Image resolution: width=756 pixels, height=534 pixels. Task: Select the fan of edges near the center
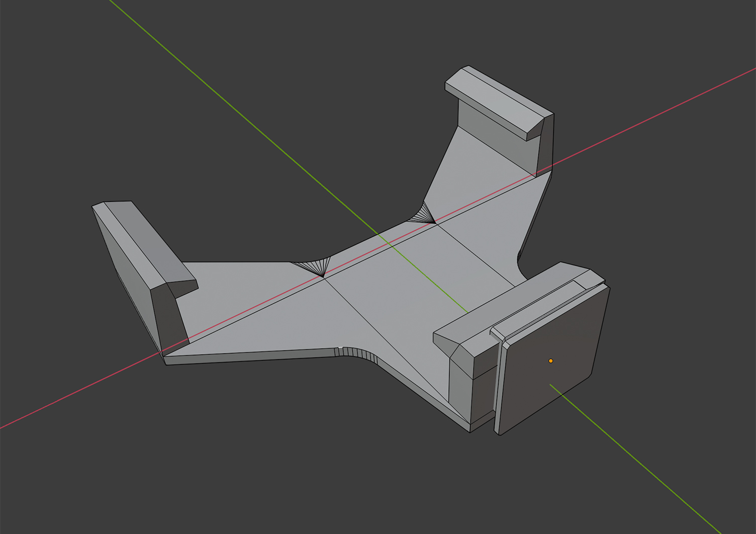317,269
